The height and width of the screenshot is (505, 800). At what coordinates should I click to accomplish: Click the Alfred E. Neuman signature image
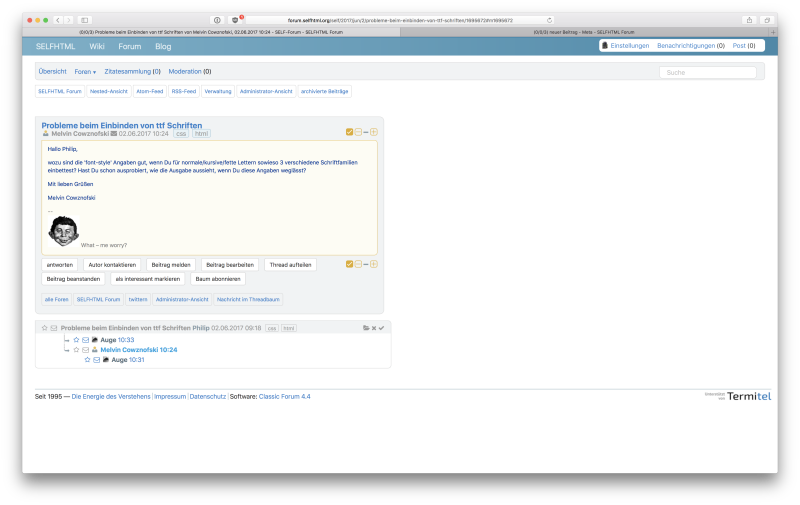(x=63, y=231)
